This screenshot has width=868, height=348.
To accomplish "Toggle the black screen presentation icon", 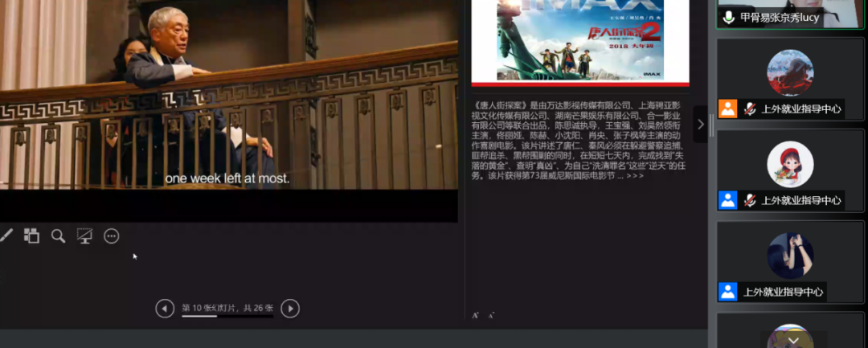I will pos(84,236).
